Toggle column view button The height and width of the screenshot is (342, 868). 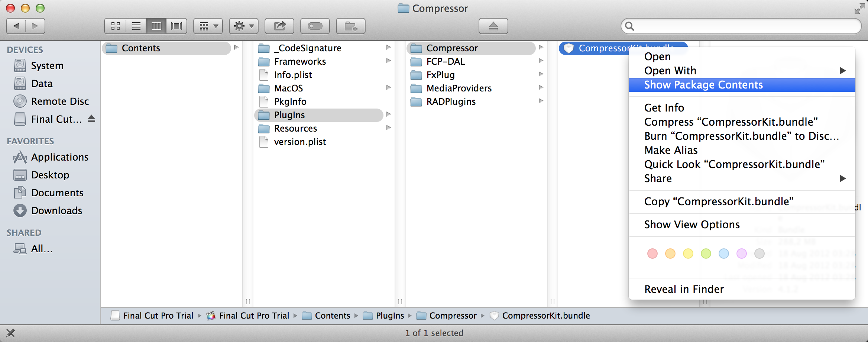(156, 26)
